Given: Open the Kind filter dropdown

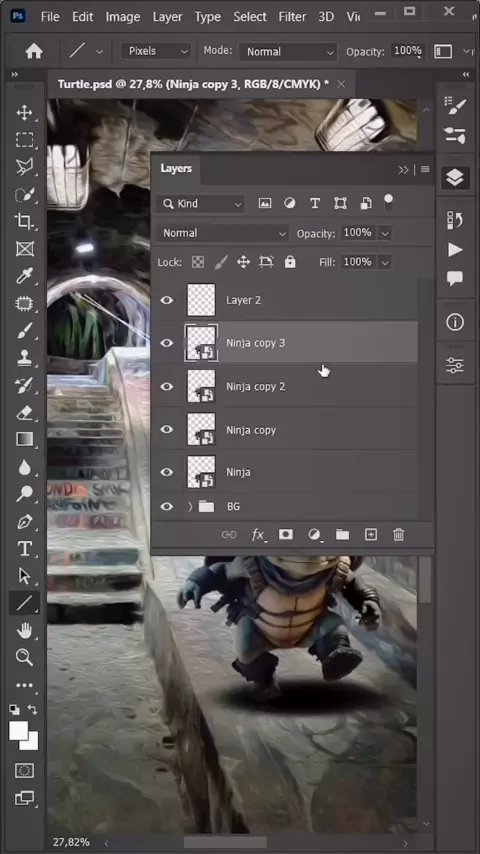Looking at the screenshot, I should (201, 204).
